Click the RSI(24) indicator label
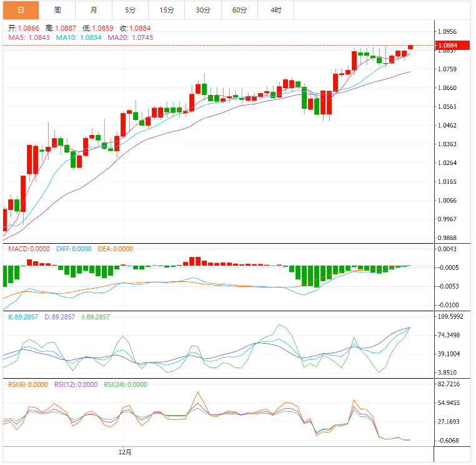This screenshot has height=465, width=476. click(x=126, y=385)
